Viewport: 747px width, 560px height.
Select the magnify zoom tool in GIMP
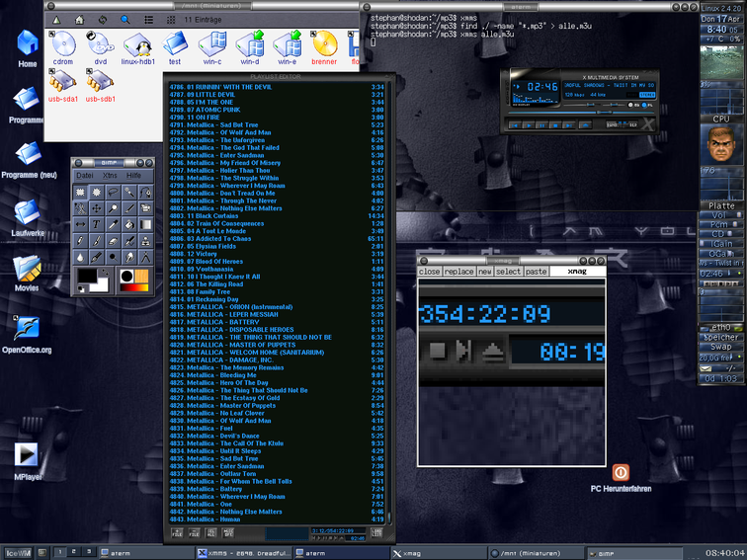click(x=113, y=208)
